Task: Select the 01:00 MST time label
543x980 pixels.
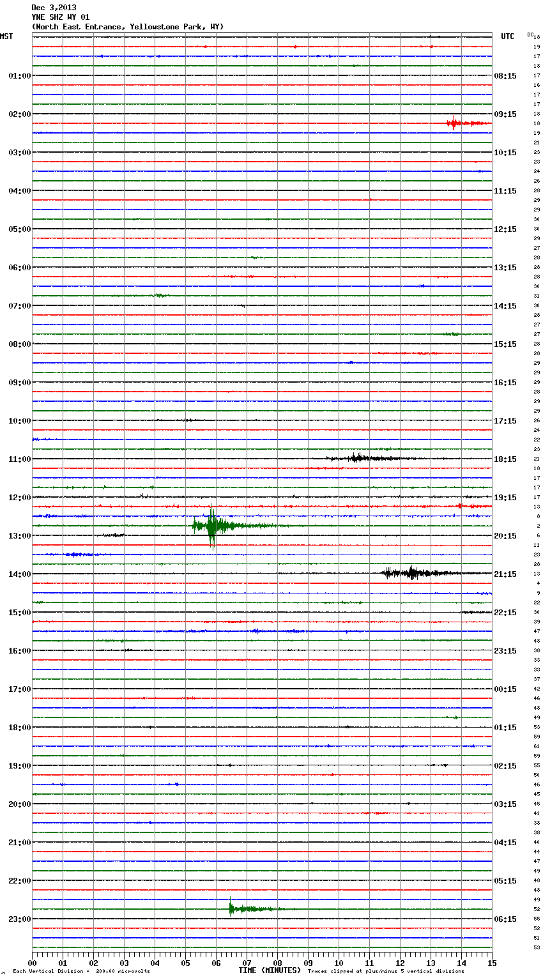Action: pos(20,76)
